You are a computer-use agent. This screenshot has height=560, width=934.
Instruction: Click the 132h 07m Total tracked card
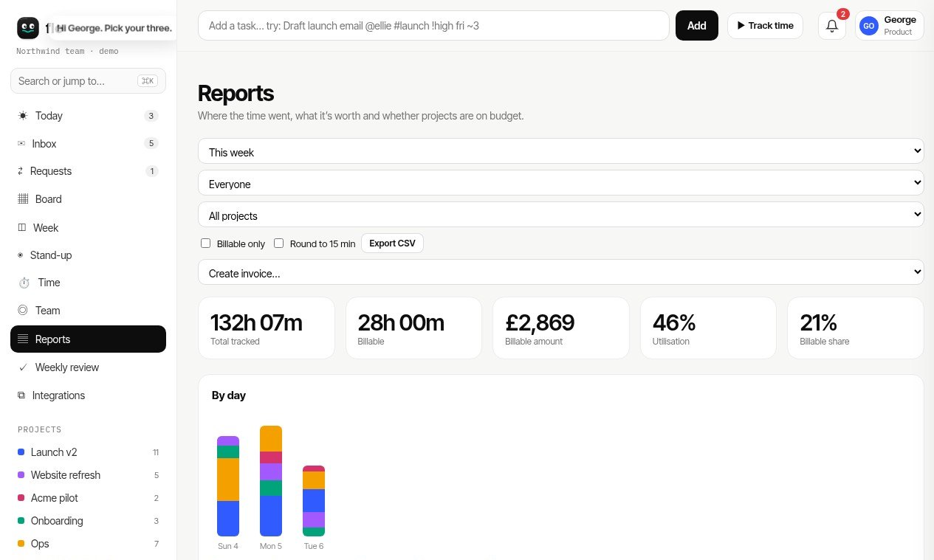[x=267, y=328]
